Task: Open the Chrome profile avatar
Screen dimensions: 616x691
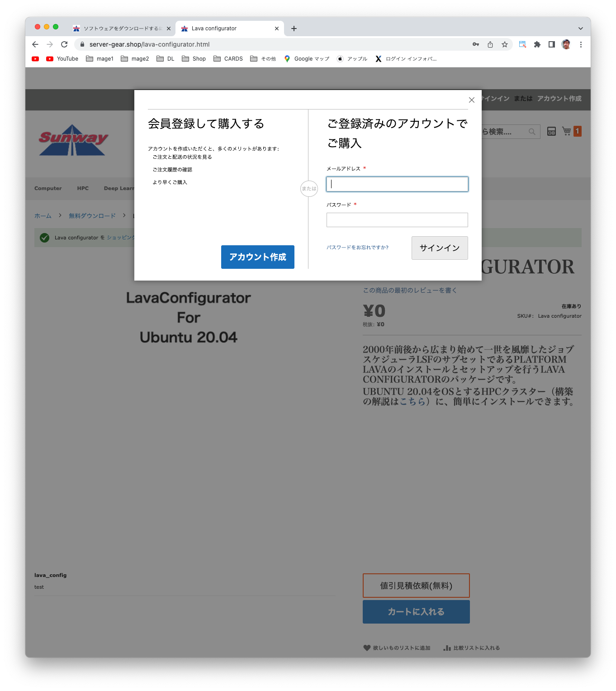Action: tap(566, 44)
